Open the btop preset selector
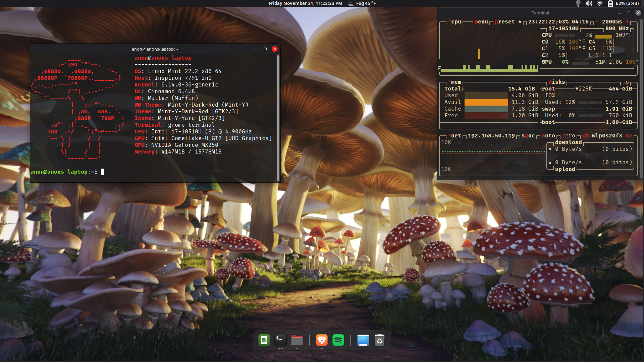This screenshot has height=362, width=644. (x=504, y=22)
